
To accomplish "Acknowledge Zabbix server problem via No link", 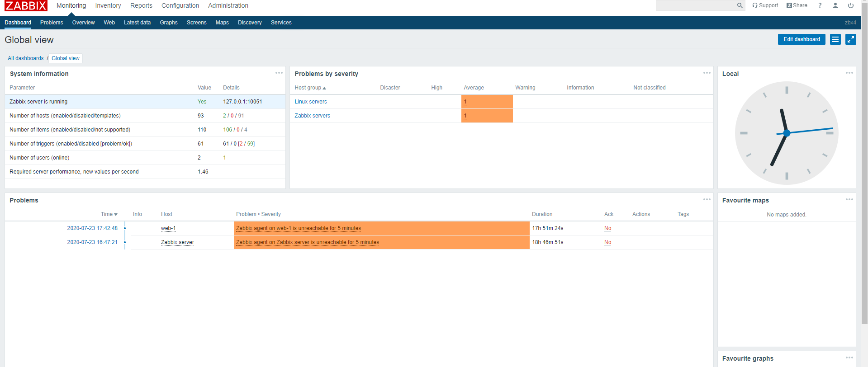I will click(607, 242).
